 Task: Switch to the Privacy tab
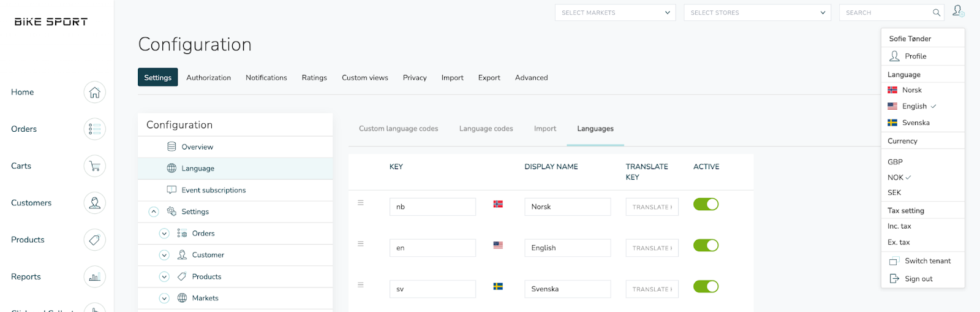click(415, 78)
